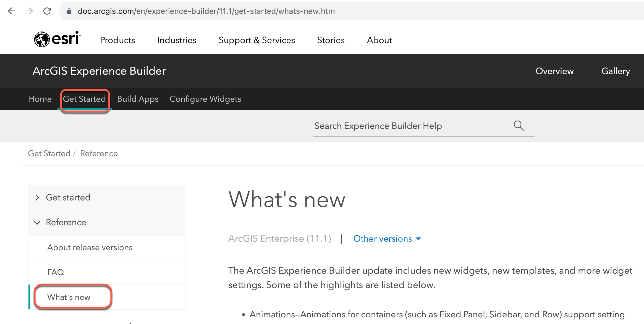Collapse the Reference sidebar section
The width and height of the screenshot is (644, 324).
[x=37, y=223]
